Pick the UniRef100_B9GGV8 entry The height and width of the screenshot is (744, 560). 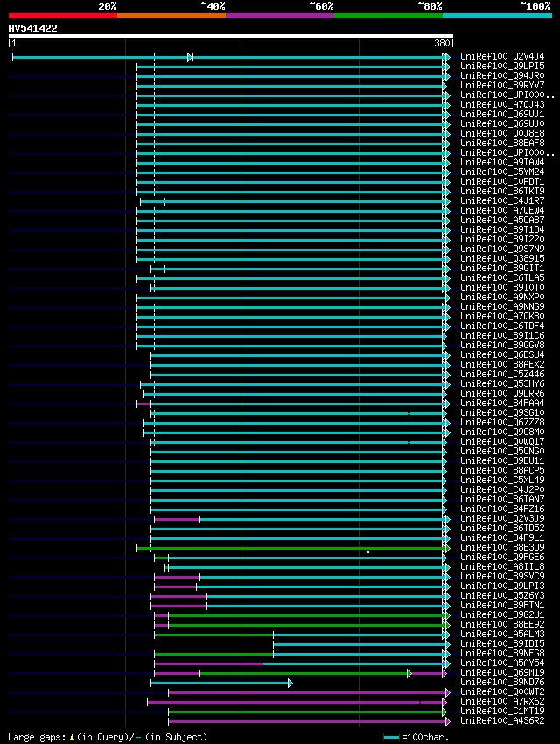click(502, 345)
